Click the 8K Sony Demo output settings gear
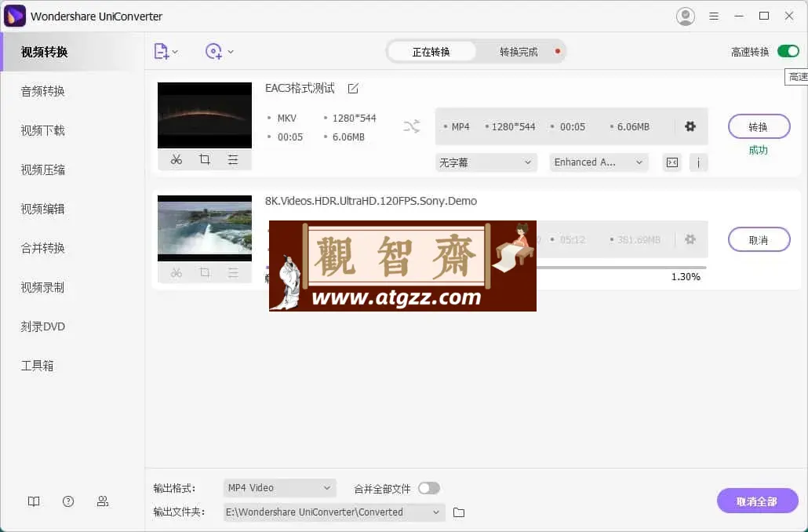 pyautogui.click(x=690, y=239)
